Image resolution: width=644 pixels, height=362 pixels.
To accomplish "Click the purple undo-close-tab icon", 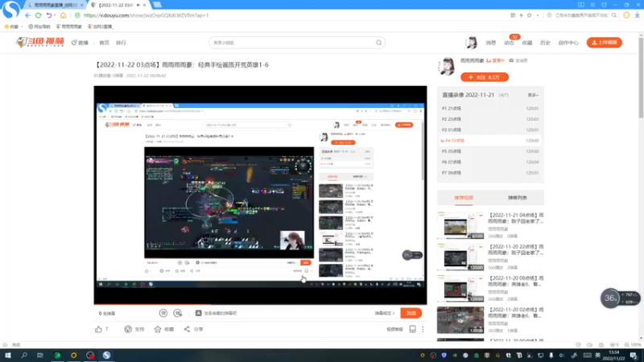I will pyautogui.click(x=48, y=15).
